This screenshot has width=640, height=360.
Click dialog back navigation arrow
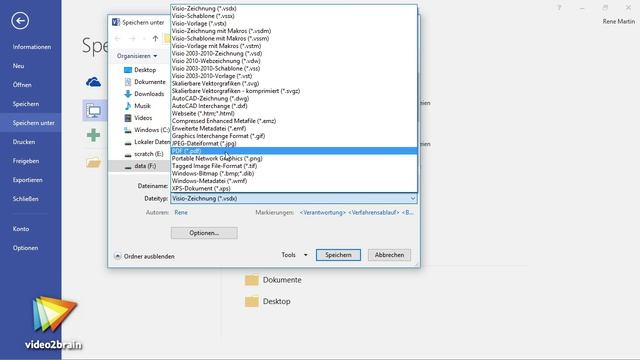(118, 38)
